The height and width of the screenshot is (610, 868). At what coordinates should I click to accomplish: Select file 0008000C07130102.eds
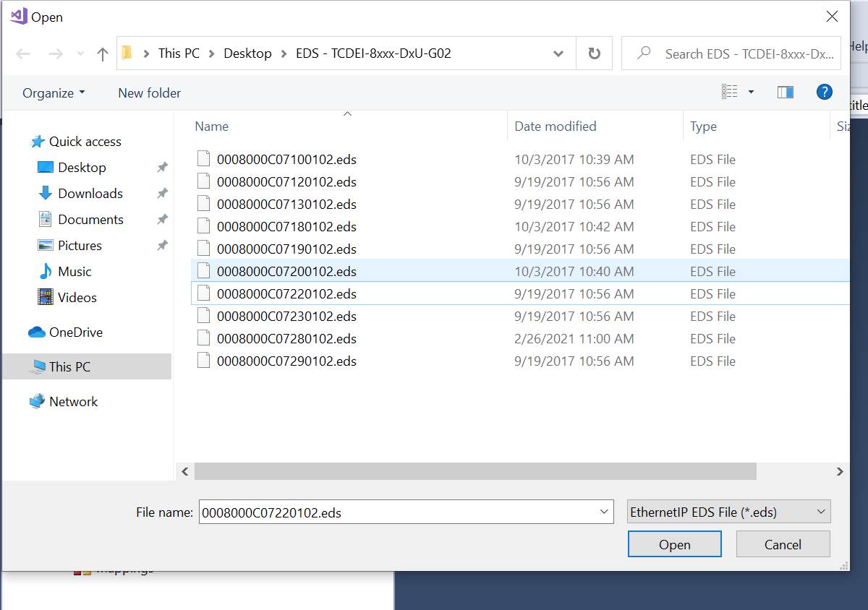click(286, 205)
